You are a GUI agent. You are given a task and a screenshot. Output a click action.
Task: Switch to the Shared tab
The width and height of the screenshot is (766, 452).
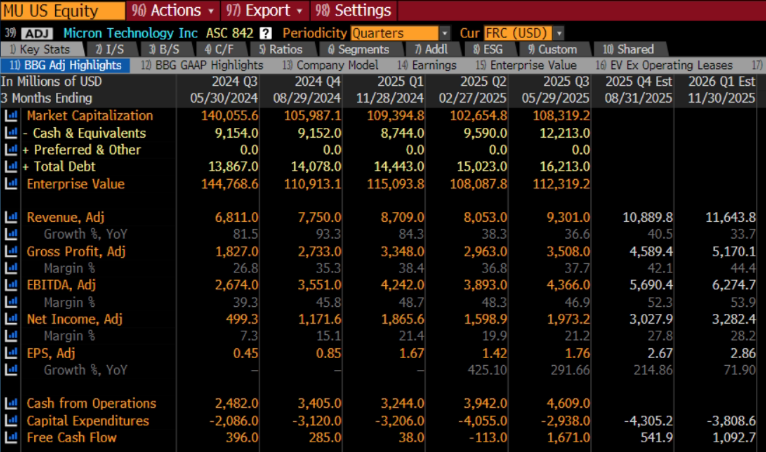[629, 49]
